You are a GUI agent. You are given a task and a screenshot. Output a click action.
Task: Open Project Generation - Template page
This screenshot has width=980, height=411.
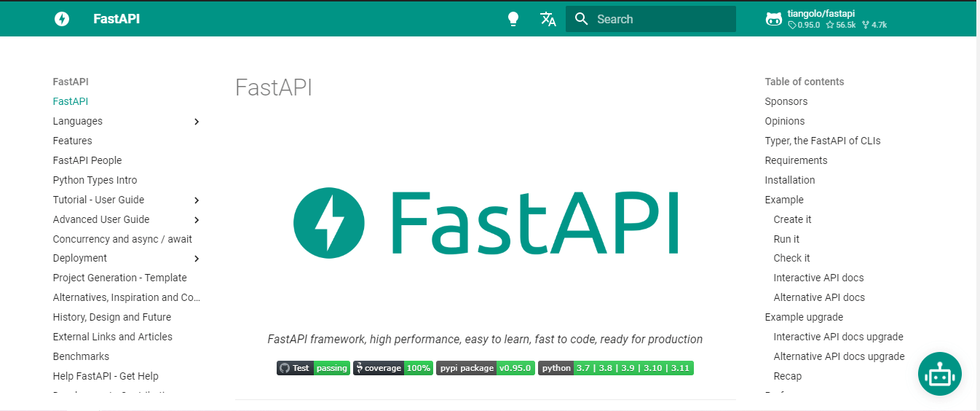pyautogui.click(x=120, y=278)
